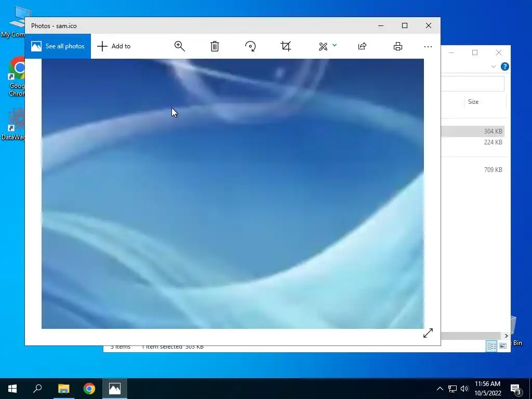Image resolution: width=532 pixels, height=399 pixels.
Task: Zoom in with the magnifier icon
Action: coord(179,46)
